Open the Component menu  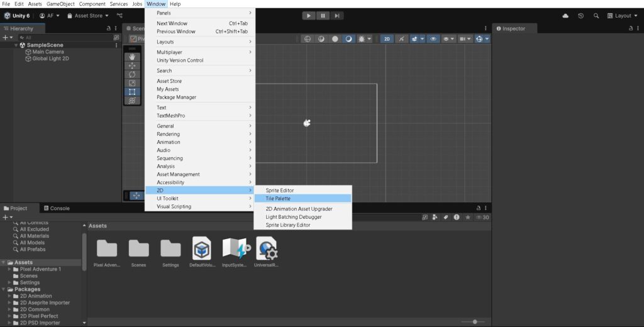tap(92, 4)
